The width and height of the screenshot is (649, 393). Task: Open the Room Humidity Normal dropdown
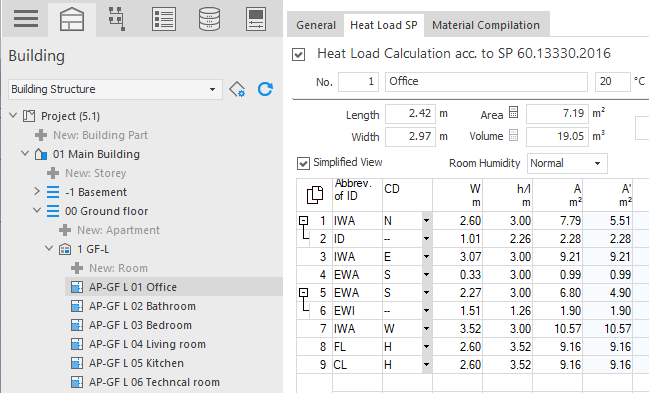(x=597, y=164)
